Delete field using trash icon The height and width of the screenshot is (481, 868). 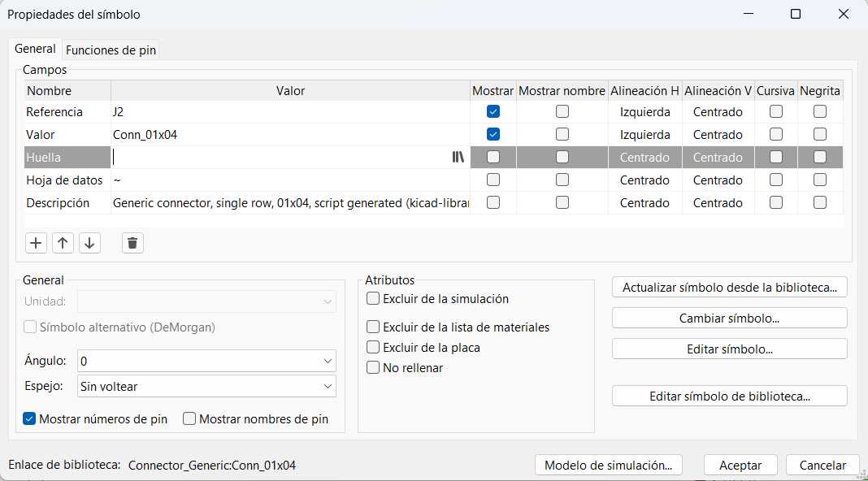pos(132,242)
